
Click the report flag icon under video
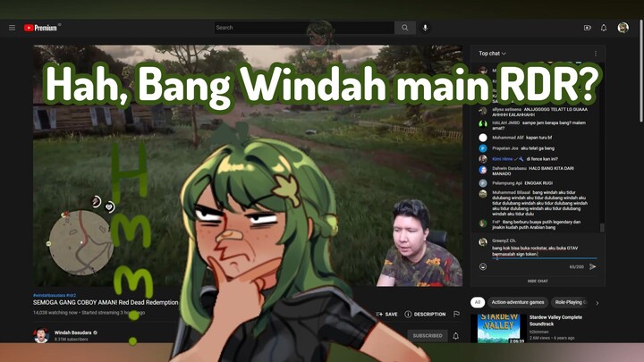coord(456,314)
